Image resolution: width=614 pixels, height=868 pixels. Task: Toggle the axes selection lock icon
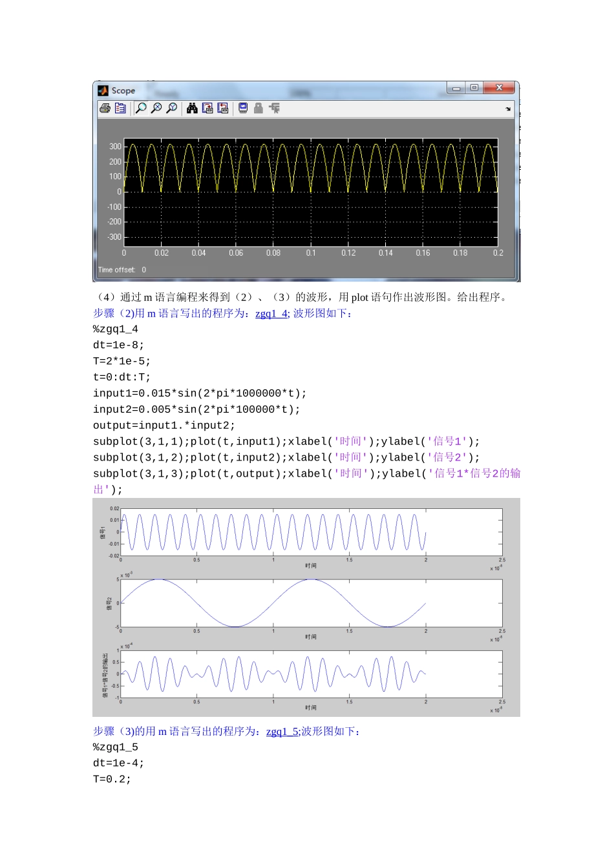tap(259, 108)
